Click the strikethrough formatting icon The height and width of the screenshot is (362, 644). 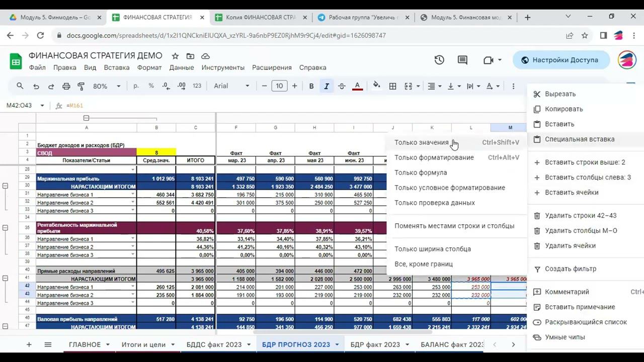[342, 86]
